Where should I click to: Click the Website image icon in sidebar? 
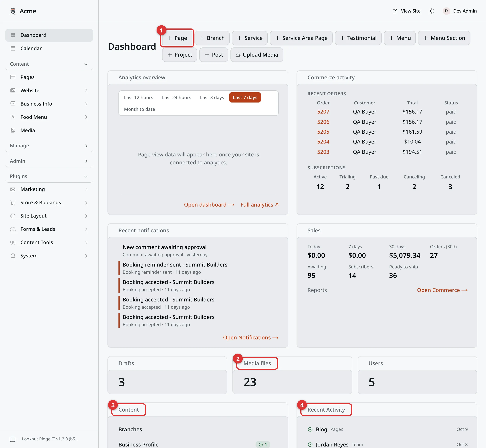13,90
